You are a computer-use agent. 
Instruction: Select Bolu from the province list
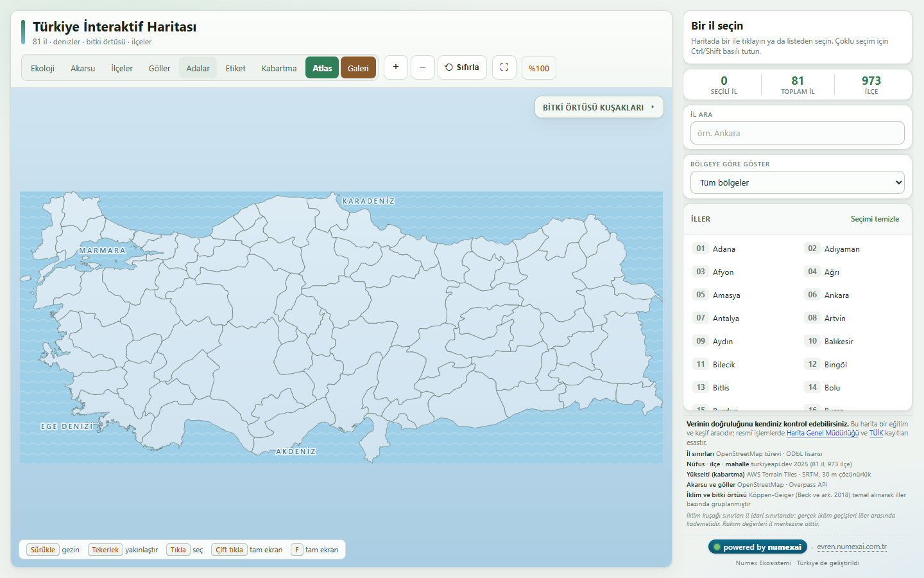pyautogui.click(x=853, y=387)
